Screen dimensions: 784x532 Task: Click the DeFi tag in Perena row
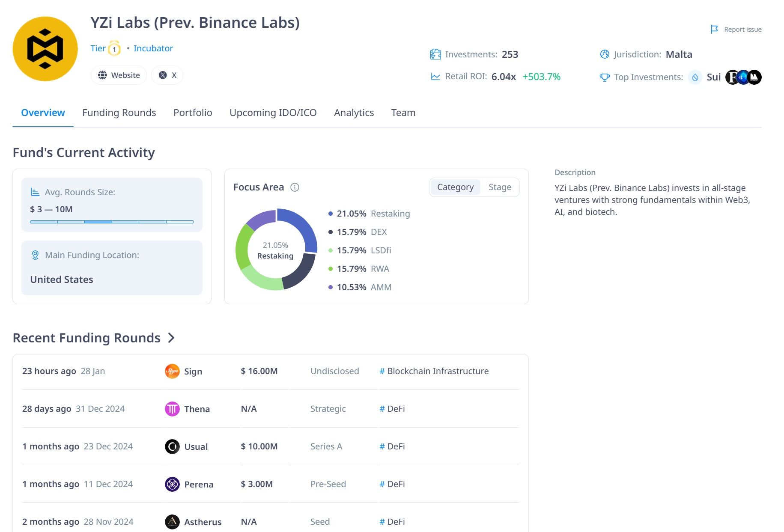392,484
